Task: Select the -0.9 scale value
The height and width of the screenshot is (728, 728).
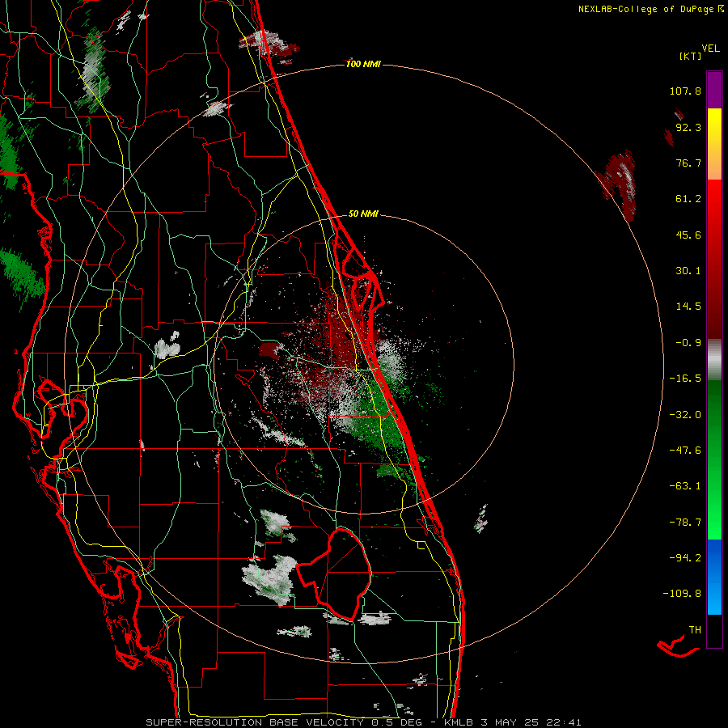Action: coord(688,343)
